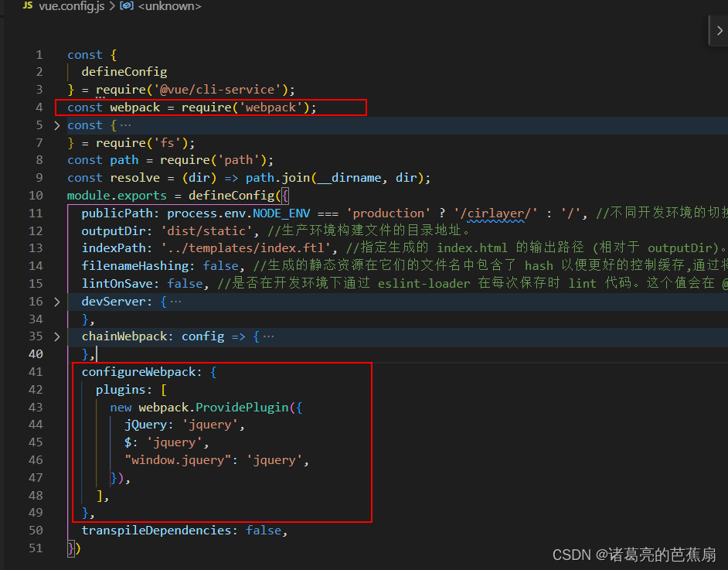Click 'resolve' on line 9
Screen dimensions: 728x570
(134, 178)
